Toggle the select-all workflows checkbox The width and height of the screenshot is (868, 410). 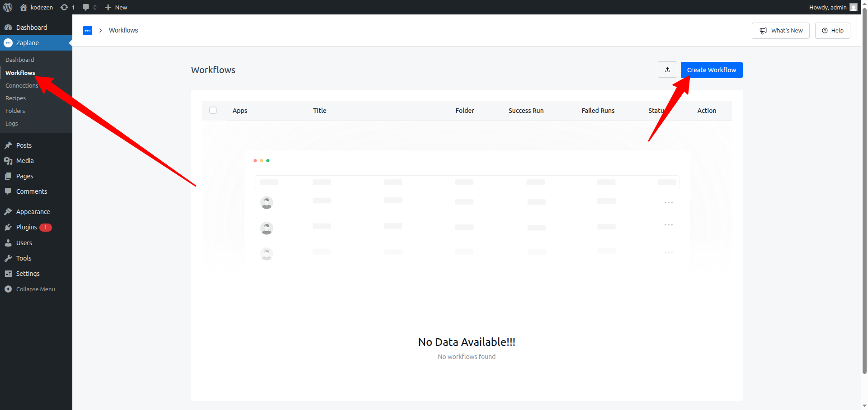point(213,110)
